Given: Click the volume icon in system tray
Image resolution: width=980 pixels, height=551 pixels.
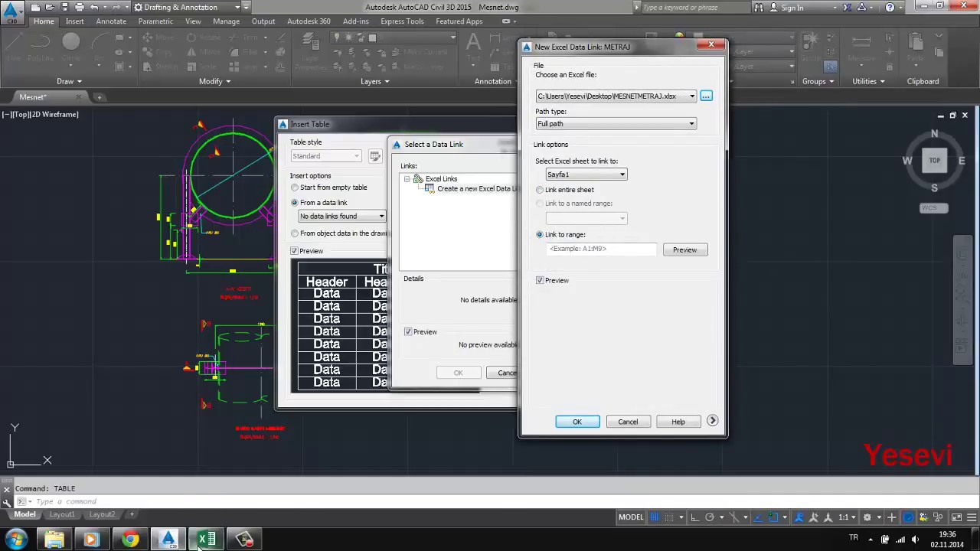Looking at the screenshot, I should pyautogui.click(x=915, y=539).
